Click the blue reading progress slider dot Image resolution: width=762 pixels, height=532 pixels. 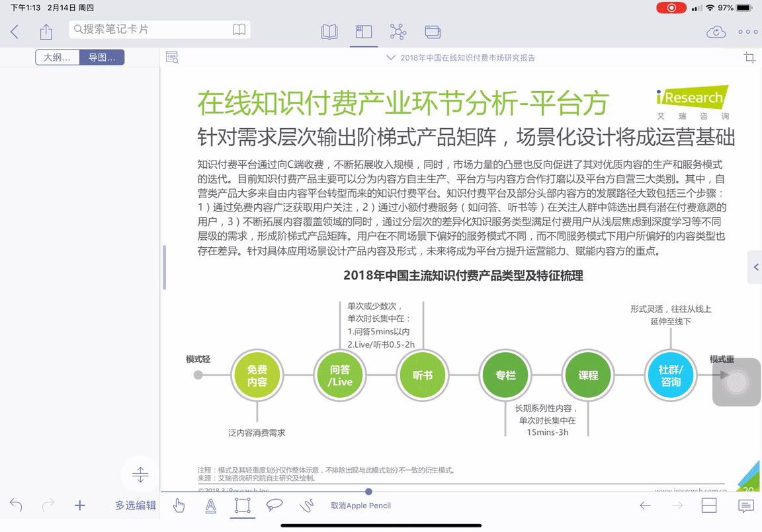(x=368, y=492)
